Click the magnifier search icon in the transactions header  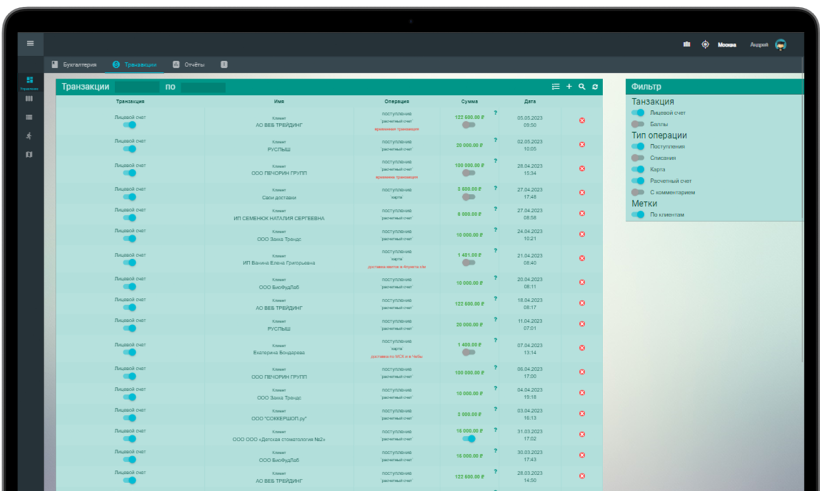tap(582, 87)
